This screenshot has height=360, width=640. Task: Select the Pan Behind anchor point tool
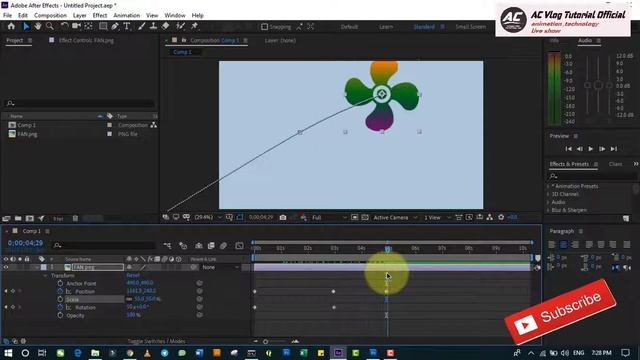88,26
